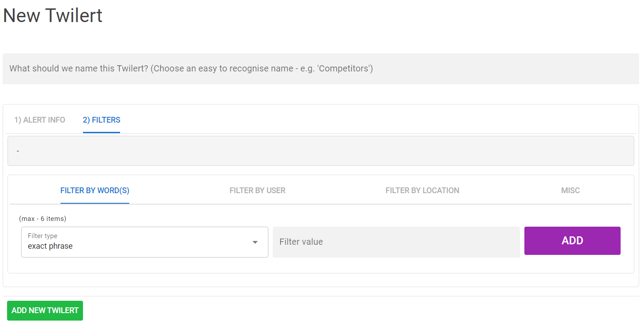Click the "exact phrase" selected value
Viewport: 644px width, 325px height.
pos(50,246)
